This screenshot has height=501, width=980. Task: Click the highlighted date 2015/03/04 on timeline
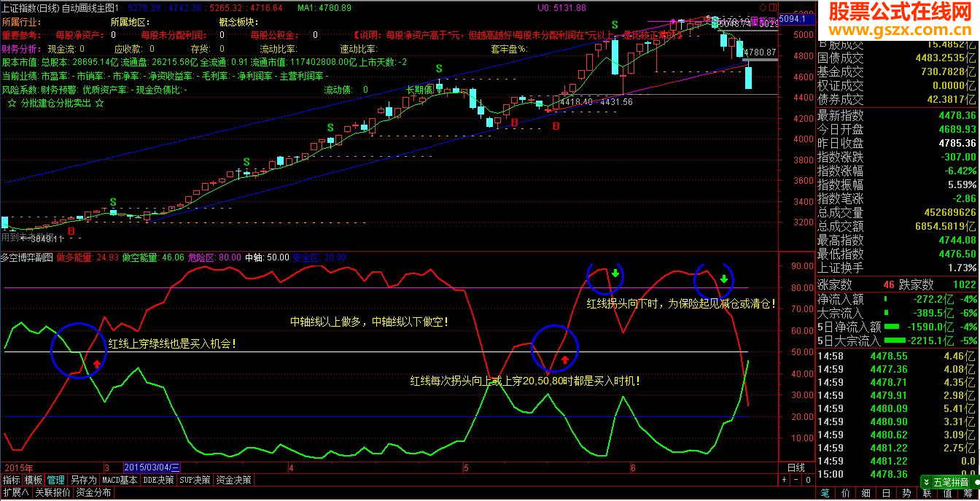(x=152, y=467)
